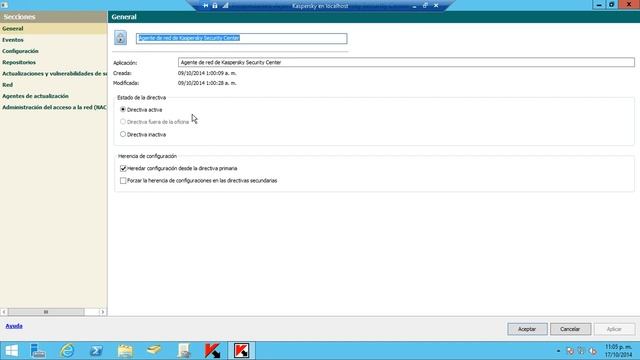
Task: Click the signal strength icon on connection bar
Action: click(x=225, y=6)
